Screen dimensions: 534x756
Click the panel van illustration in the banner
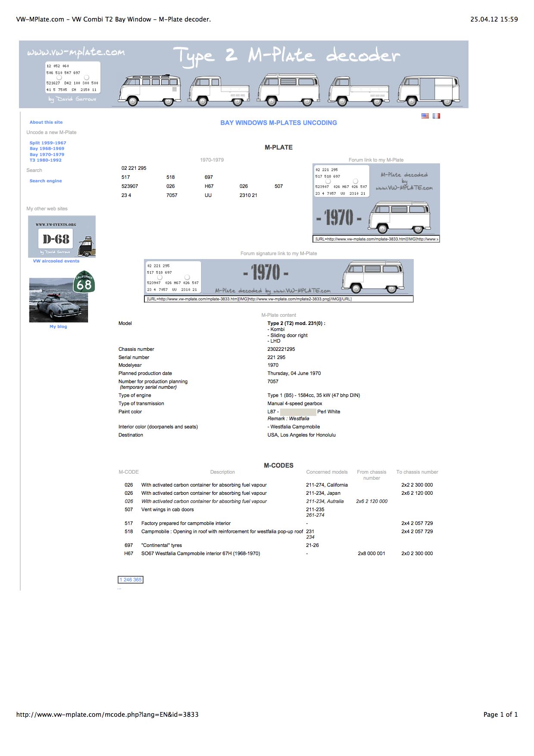click(428, 91)
